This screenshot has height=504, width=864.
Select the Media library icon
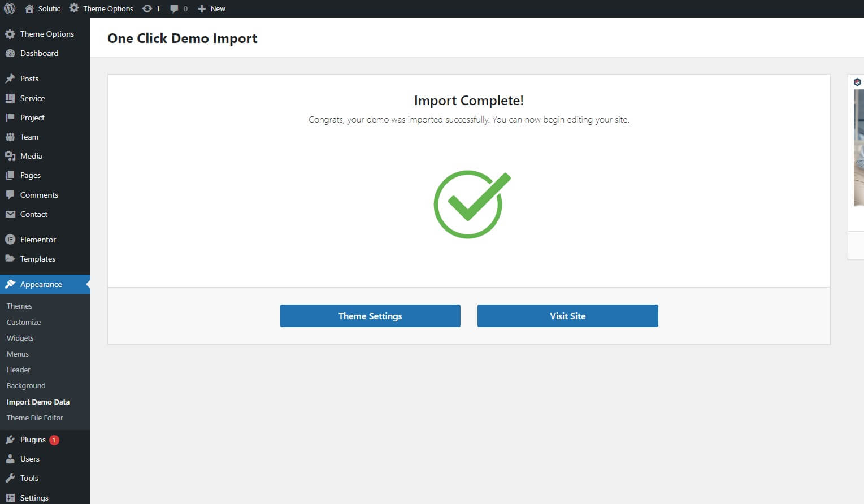(10, 156)
